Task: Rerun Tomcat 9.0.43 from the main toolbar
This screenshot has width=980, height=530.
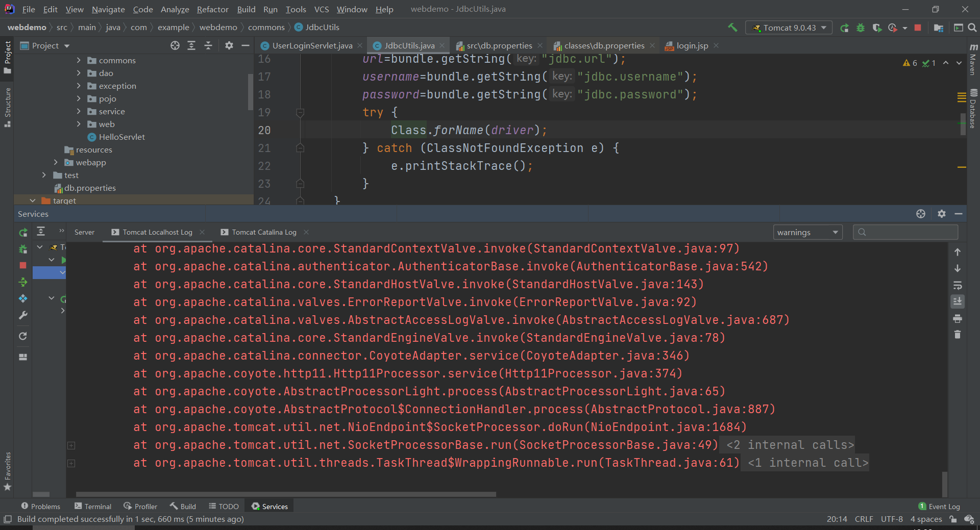Action: tap(845, 28)
